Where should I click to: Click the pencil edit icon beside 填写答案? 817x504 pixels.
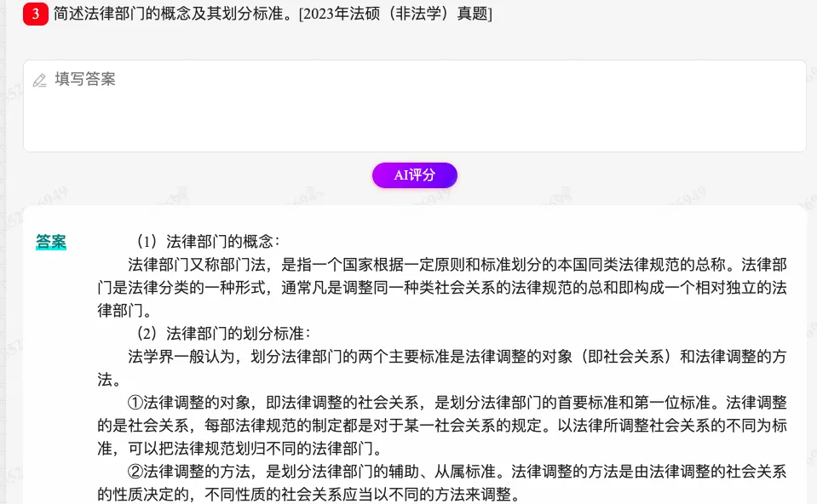tap(39, 80)
